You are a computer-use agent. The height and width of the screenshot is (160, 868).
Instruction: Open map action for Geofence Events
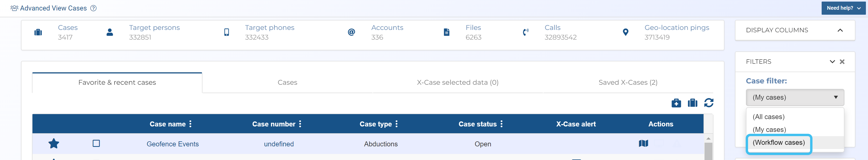coord(643,143)
